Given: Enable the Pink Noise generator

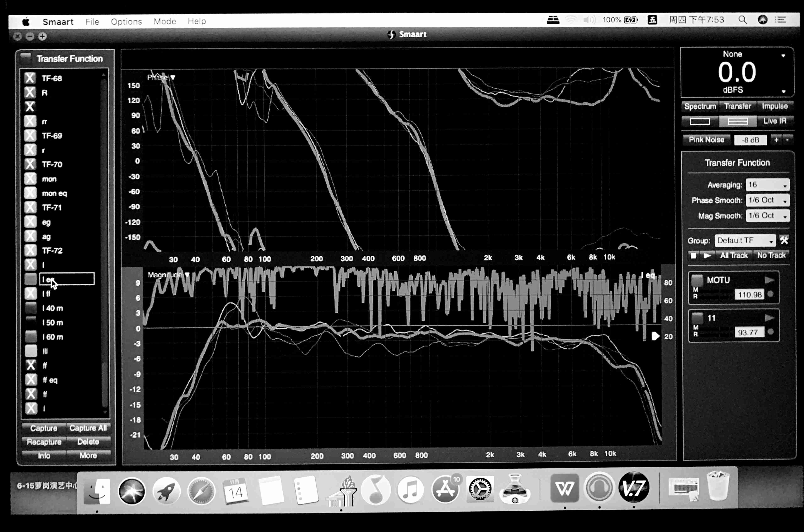Looking at the screenshot, I should (x=706, y=140).
